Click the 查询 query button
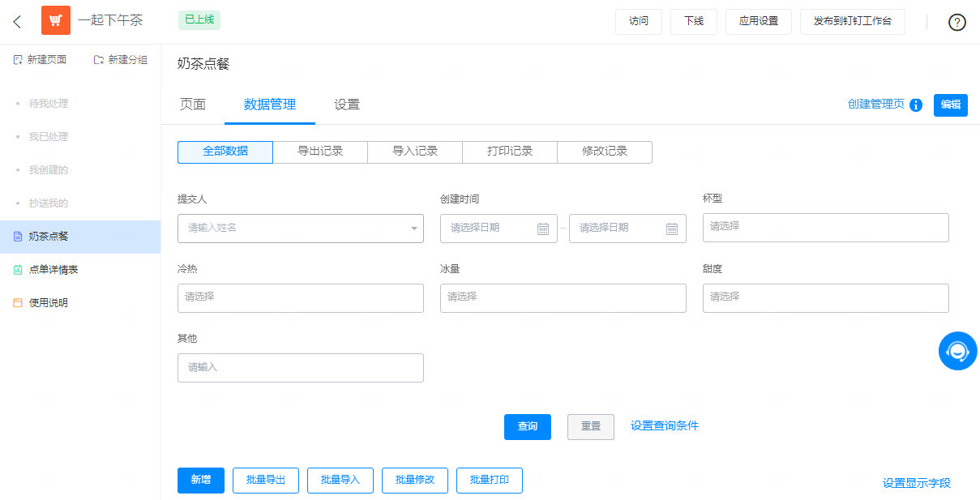 527,427
